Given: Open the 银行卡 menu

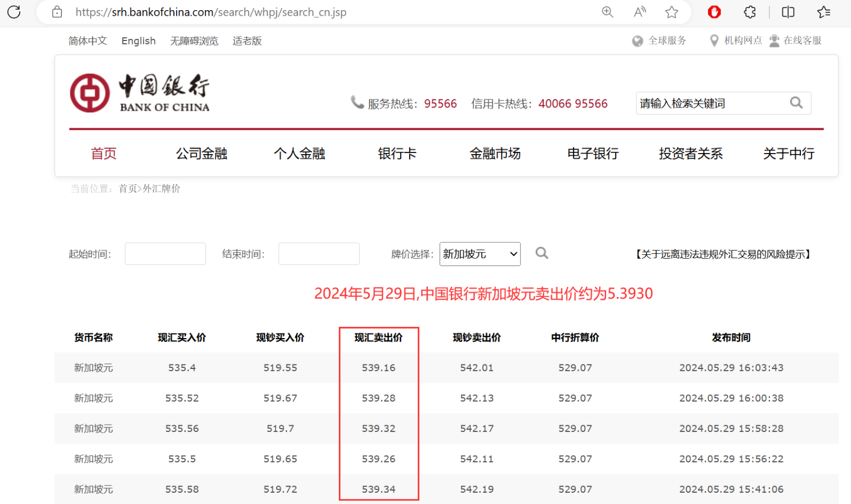Looking at the screenshot, I should click(397, 153).
